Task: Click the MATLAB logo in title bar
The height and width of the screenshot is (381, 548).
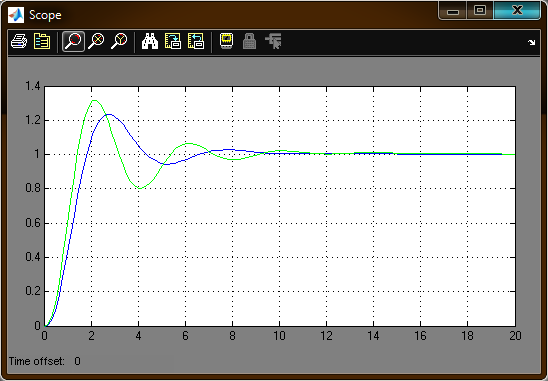Action: (x=16, y=15)
